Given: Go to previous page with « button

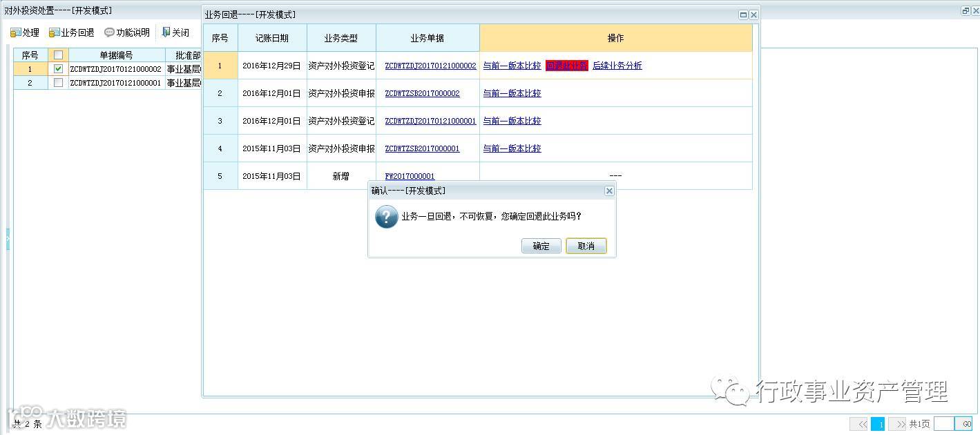Looking at the screenshot, I should coord(859,424).
